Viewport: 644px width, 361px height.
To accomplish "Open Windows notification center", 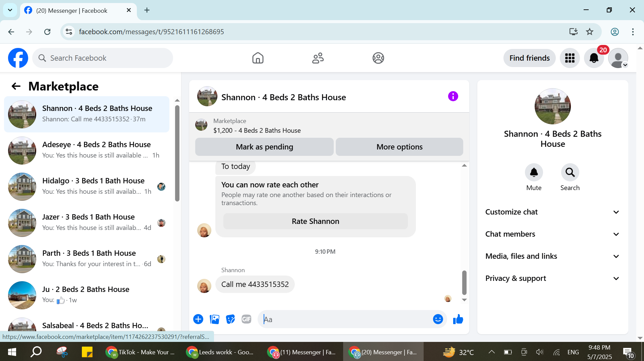I will (x=628, y=353).
